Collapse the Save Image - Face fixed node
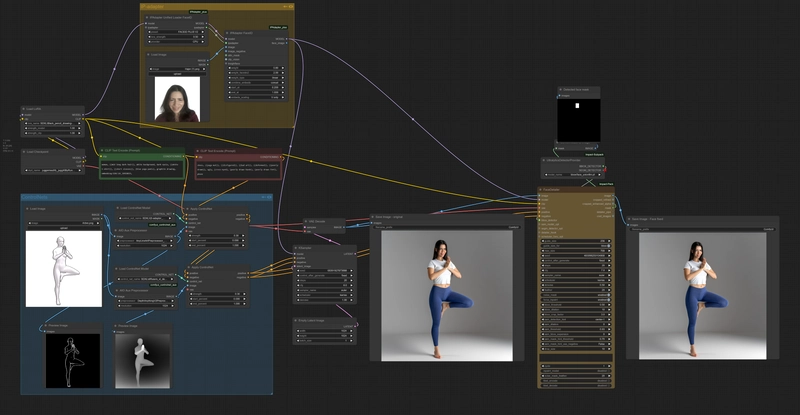This screenshot has width=800, height=415. 629,219
